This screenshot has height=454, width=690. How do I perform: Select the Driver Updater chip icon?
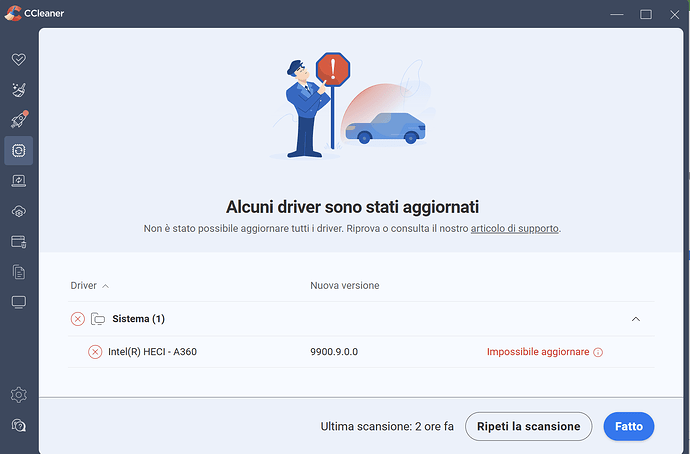18,150
